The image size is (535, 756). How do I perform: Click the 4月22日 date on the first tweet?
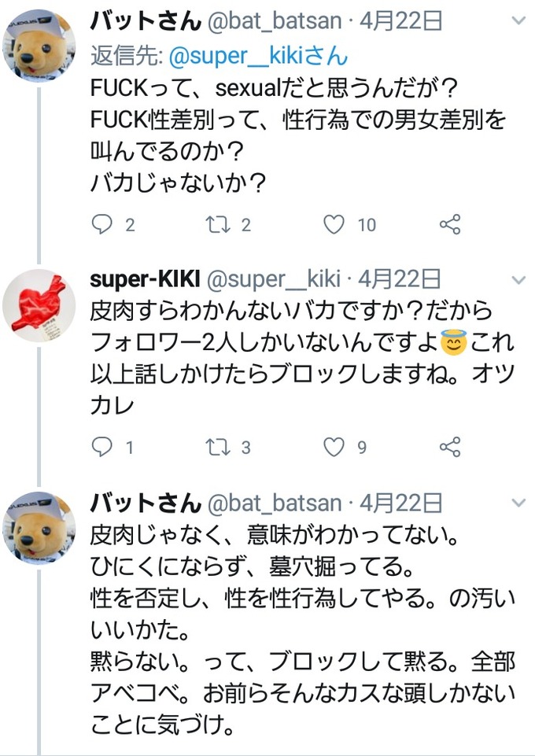coord(401,22)
